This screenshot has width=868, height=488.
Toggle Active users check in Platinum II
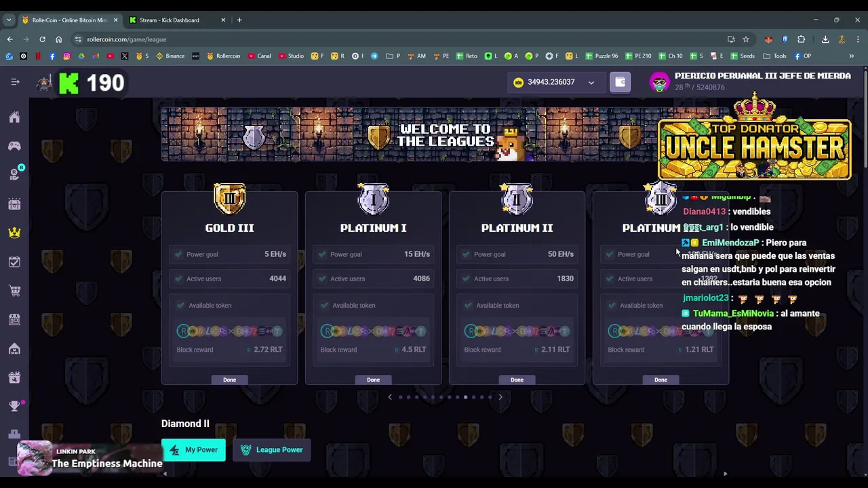pyautogui.click(x=466, y=279)
